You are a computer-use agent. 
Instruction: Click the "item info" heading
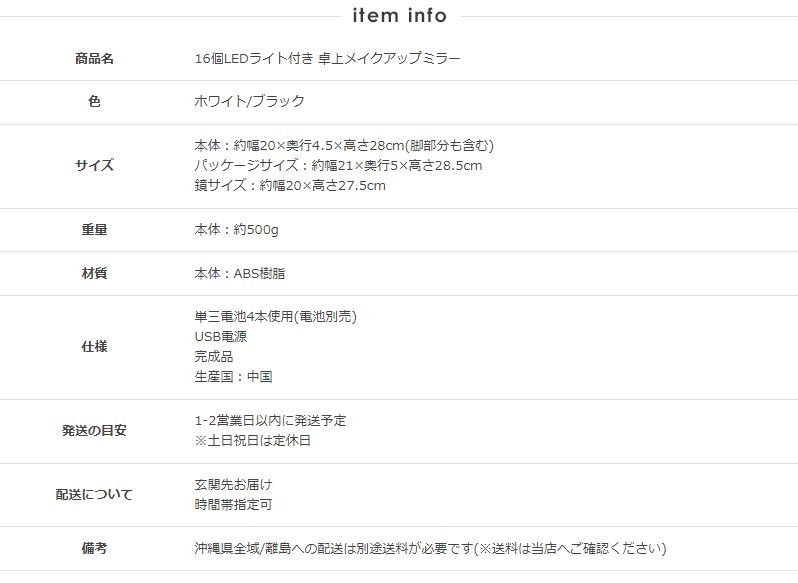pos(399,16)
